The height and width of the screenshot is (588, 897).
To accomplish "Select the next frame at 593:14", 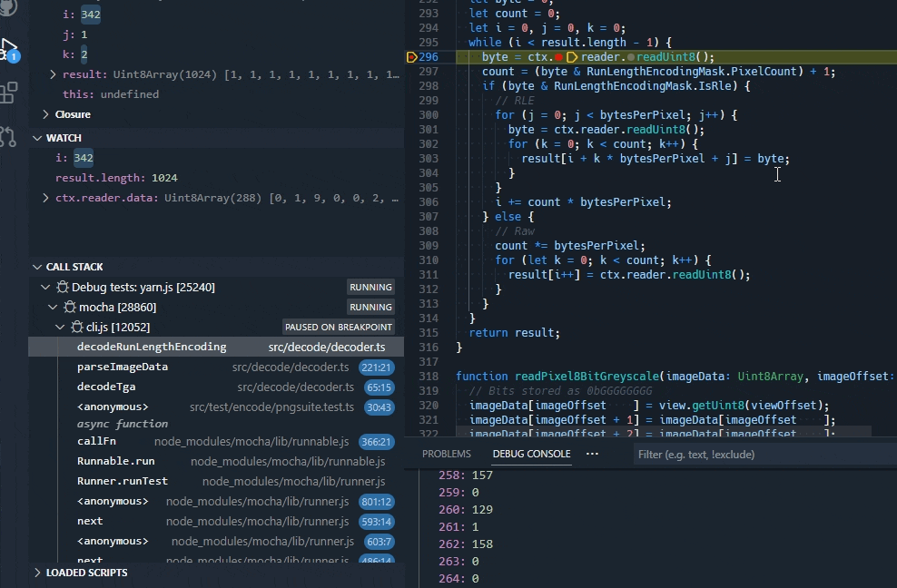I will (x=216, y=522).
